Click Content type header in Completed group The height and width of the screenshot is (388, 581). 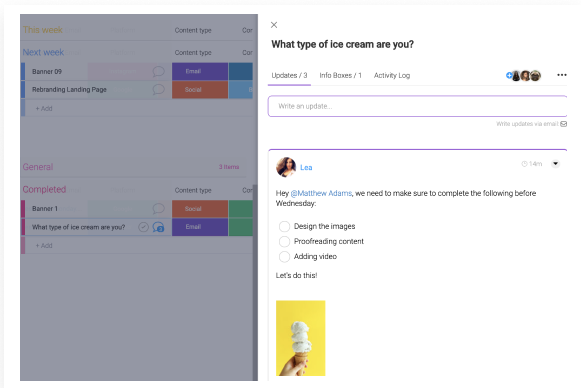[193, 190]
